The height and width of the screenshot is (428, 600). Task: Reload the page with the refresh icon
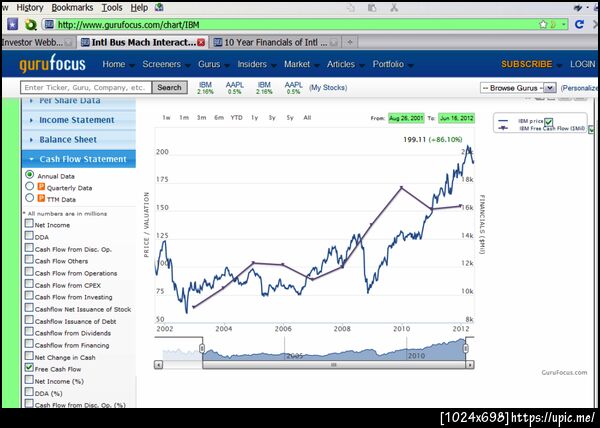click(579, 24)
